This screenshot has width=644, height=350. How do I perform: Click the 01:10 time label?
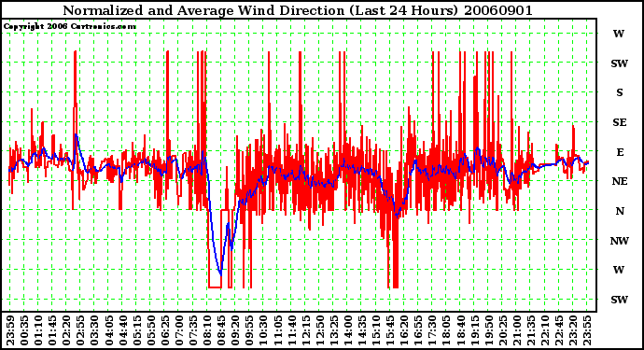click(x=37, y=330)
